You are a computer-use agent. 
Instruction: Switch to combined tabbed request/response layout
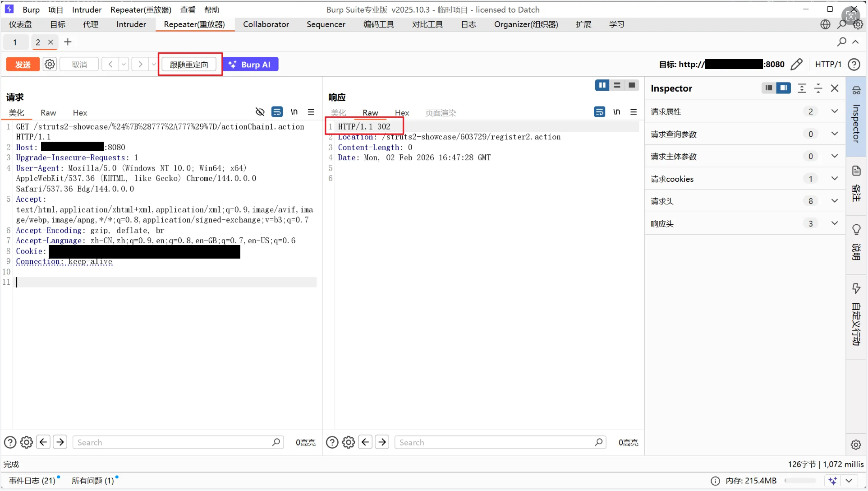coord(632,85)
